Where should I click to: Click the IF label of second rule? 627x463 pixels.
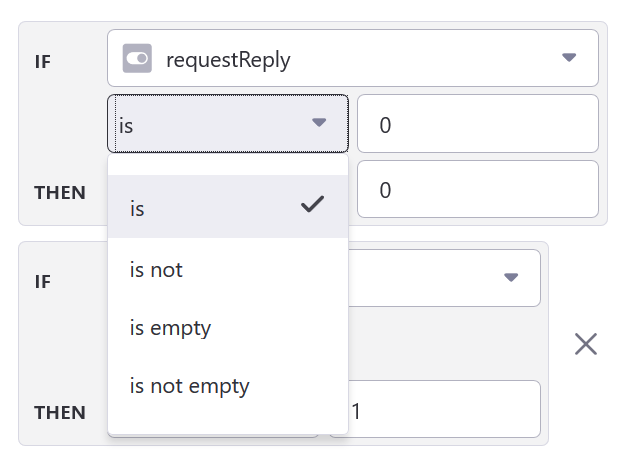pyautogui.click(x=43, y=281)
